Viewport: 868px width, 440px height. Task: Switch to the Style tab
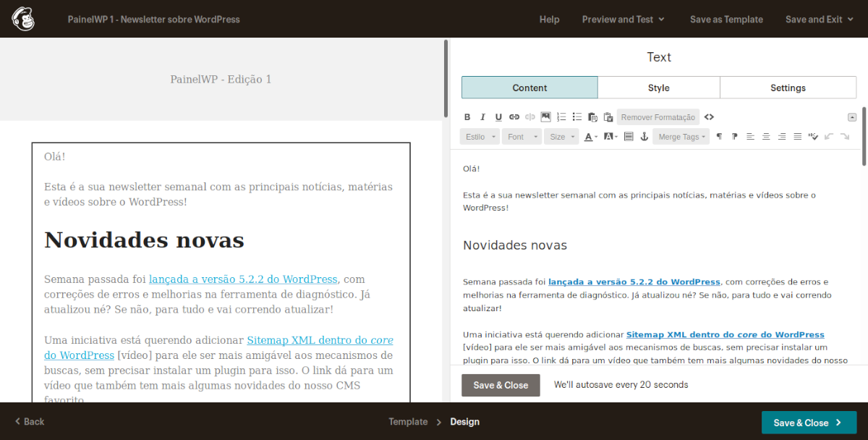(658, 88)
